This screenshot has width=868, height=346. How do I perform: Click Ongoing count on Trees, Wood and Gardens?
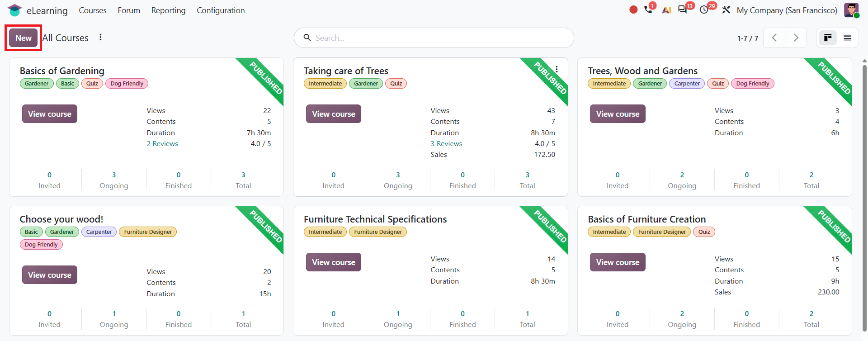[x=682, y=180]
